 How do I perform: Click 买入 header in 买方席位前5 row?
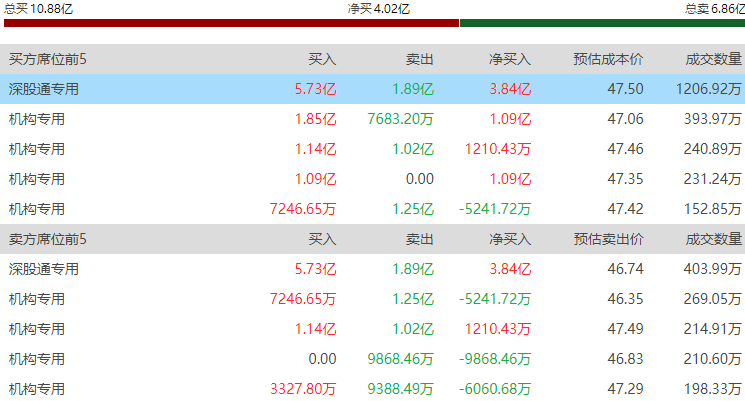[322, 59]
